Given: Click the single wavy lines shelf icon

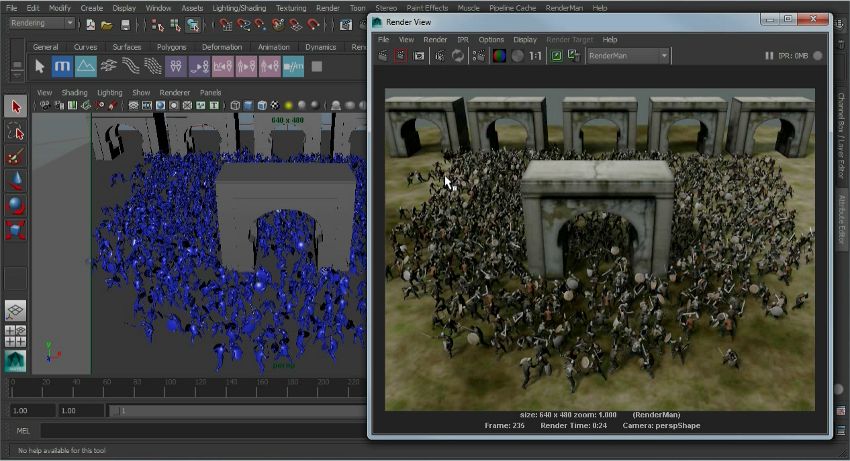Looking at the screenshot, I should 131,66.
